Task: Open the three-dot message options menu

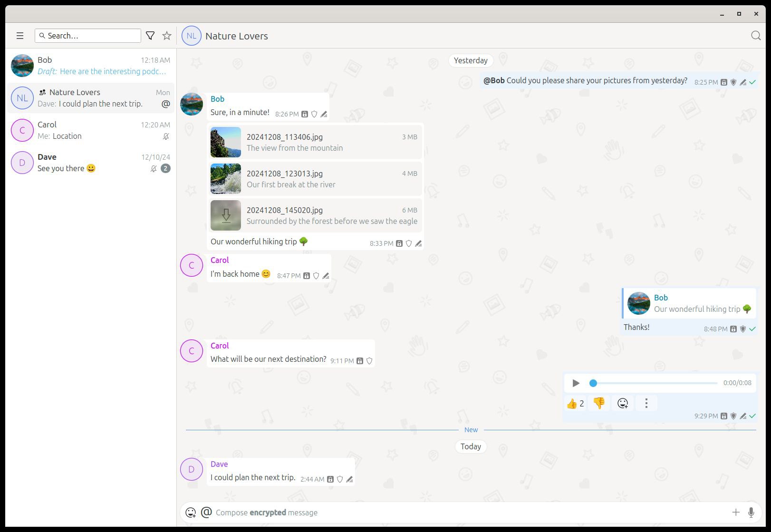Action: tap(646, 403)
